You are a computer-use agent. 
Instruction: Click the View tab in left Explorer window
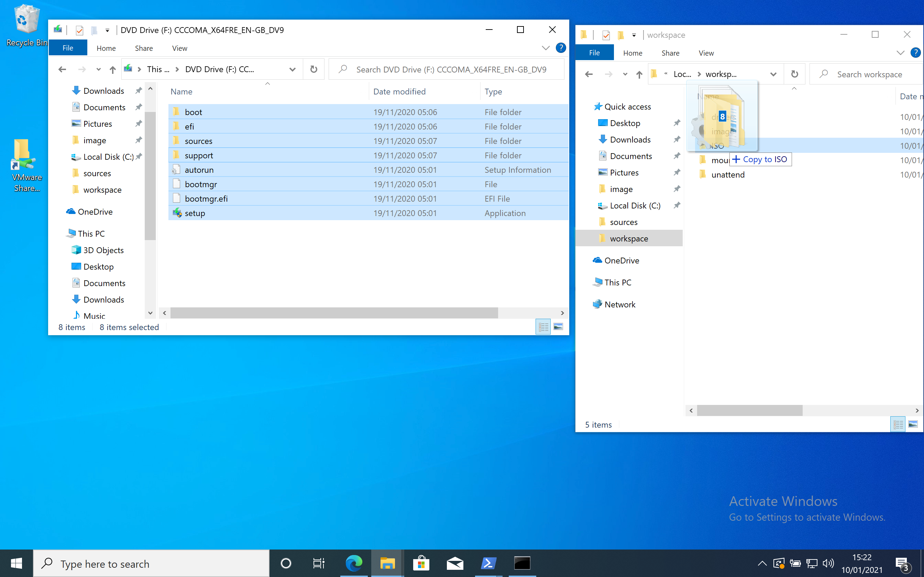coord(180,48)
